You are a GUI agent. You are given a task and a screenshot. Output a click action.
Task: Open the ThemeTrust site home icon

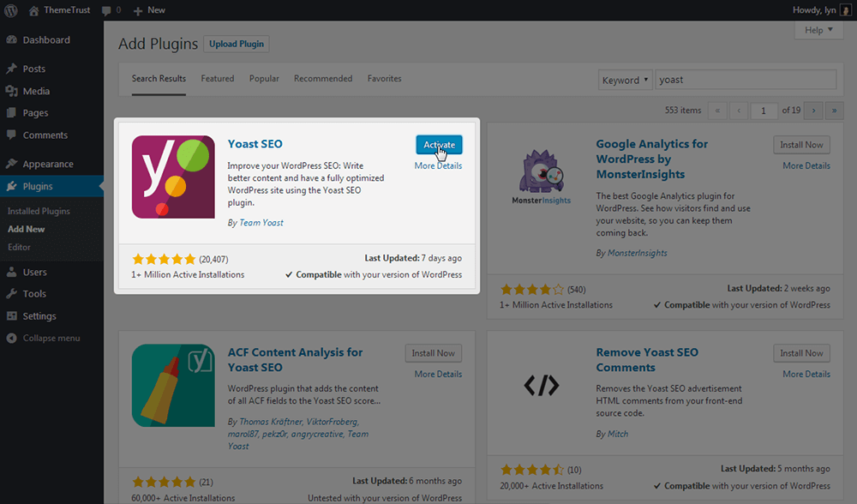click(x=33, y=9)
